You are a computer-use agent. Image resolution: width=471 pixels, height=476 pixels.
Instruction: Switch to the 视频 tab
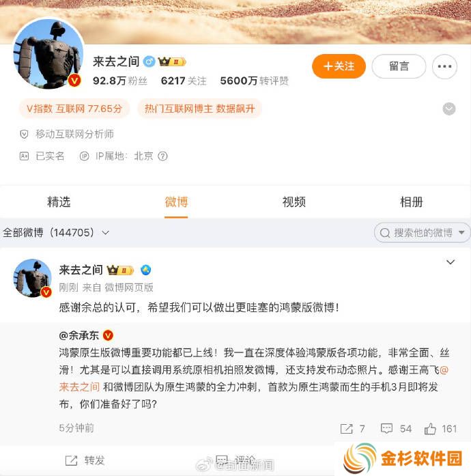click(294, 202)
